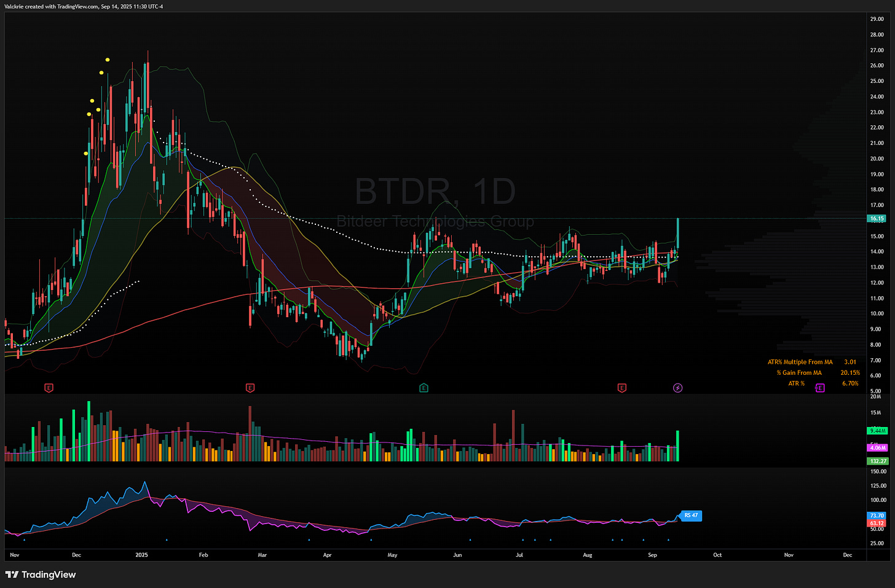Select the 16.15 current price label
895x588 pixels.
[877, 218]
